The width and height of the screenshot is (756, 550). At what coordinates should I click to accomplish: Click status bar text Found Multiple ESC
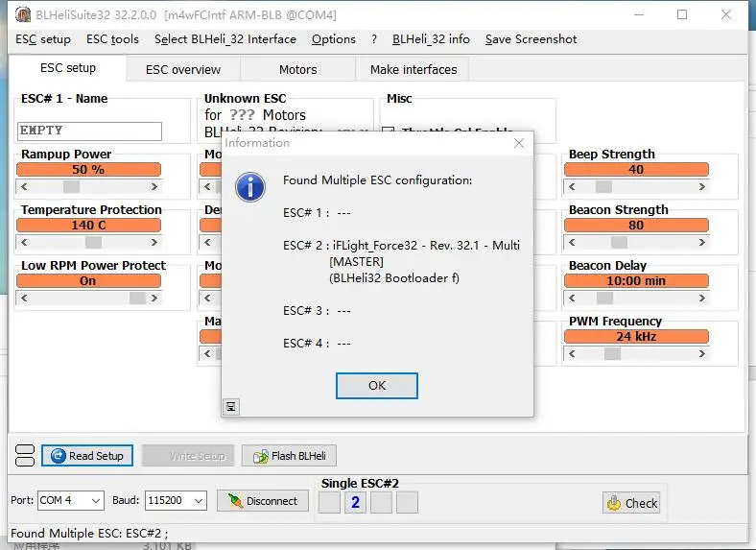(89, 533)
